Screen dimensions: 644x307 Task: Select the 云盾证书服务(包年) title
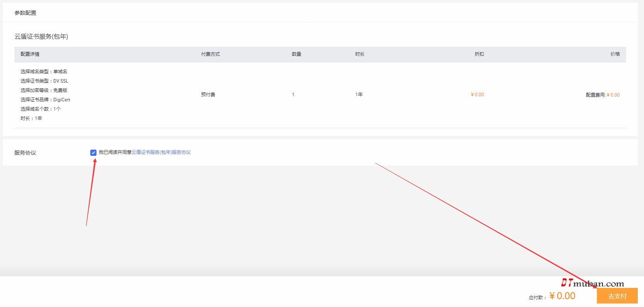pos(41,37)
